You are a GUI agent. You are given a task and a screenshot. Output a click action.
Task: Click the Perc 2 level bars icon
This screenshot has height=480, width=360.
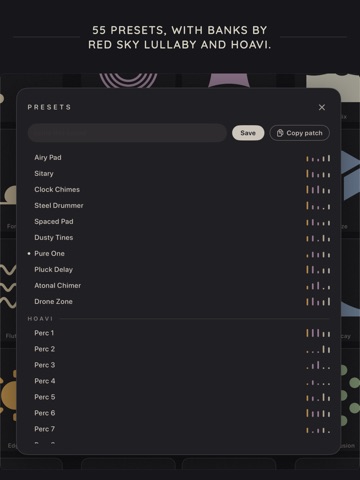coord(318,349)
